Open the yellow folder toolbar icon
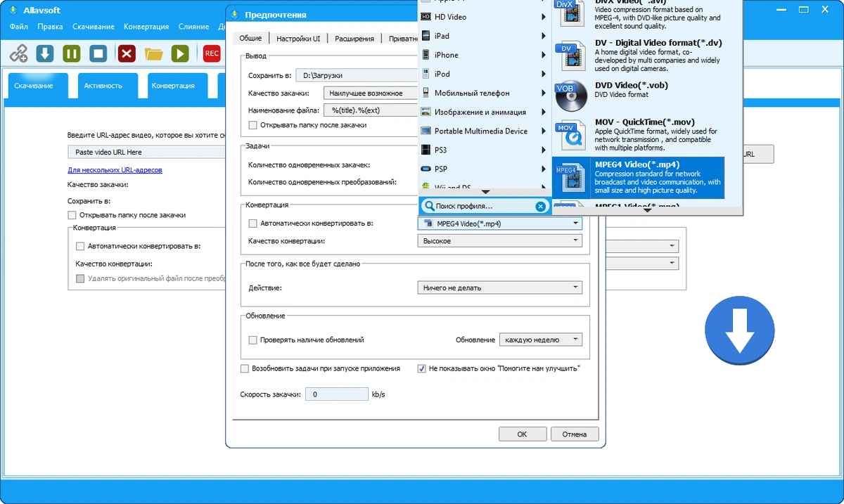 point(153,53)
